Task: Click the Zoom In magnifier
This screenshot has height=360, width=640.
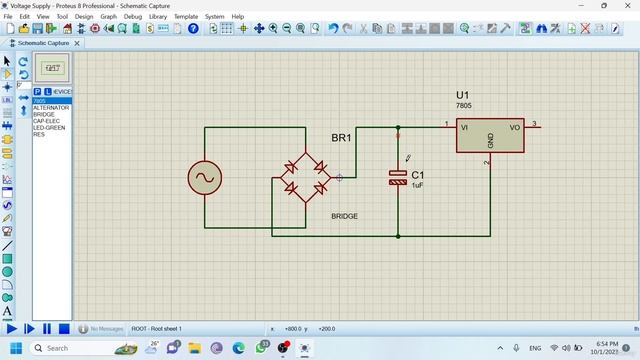Action: click(x=273, y=28)
